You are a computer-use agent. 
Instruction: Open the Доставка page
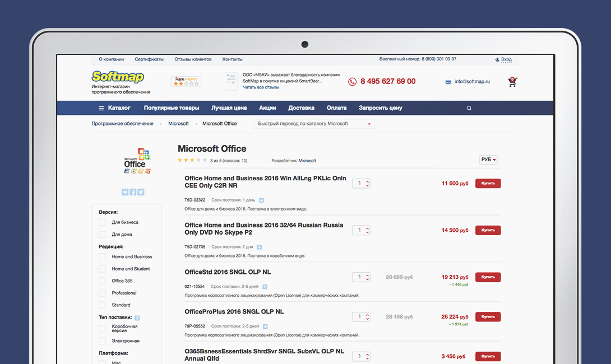pos(301,108)
